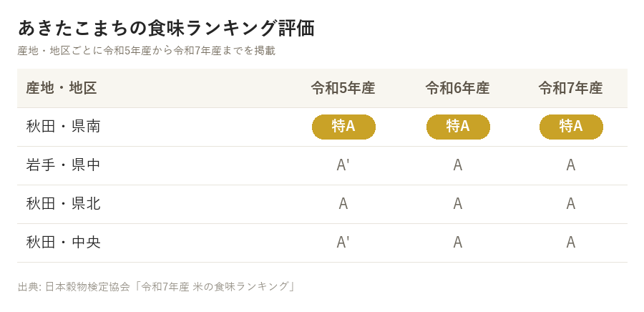Image resolution: width=644 pixels, height=312 pixels.
Task: Click the title あきたこまちの食味ランキング評価
Action: coord(166,29)
